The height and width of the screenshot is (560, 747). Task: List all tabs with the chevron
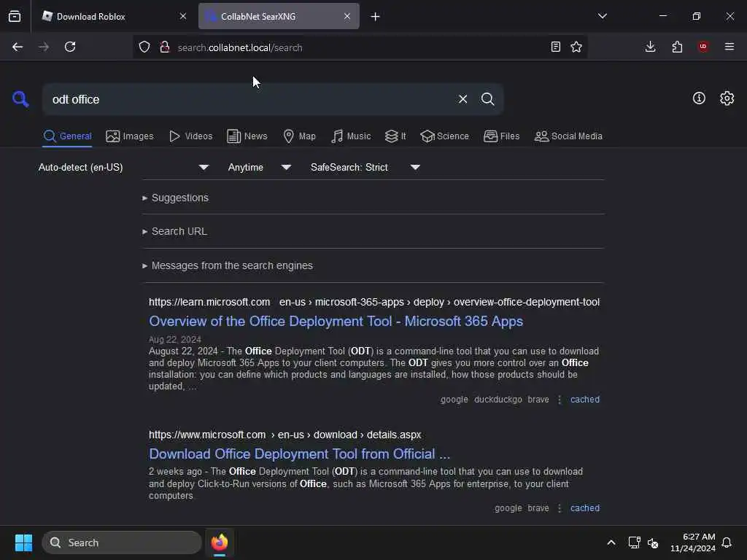pyautogui.click(x=602, y=16)
